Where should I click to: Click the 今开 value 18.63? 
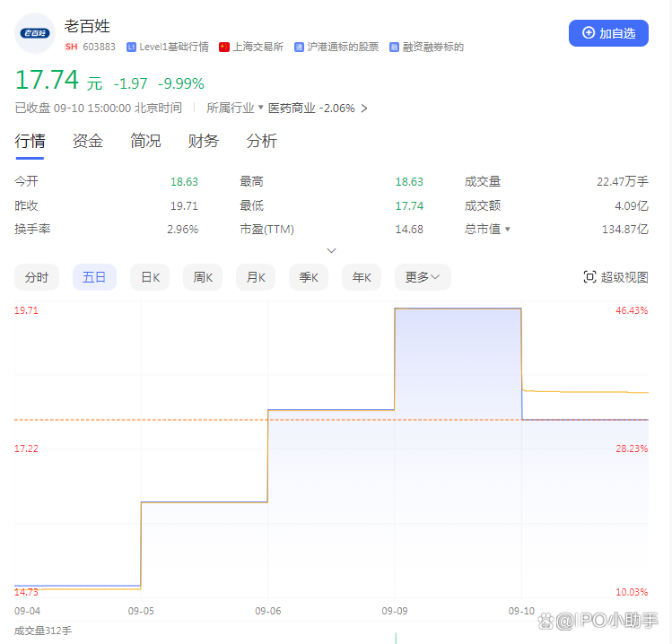(184, 182)
